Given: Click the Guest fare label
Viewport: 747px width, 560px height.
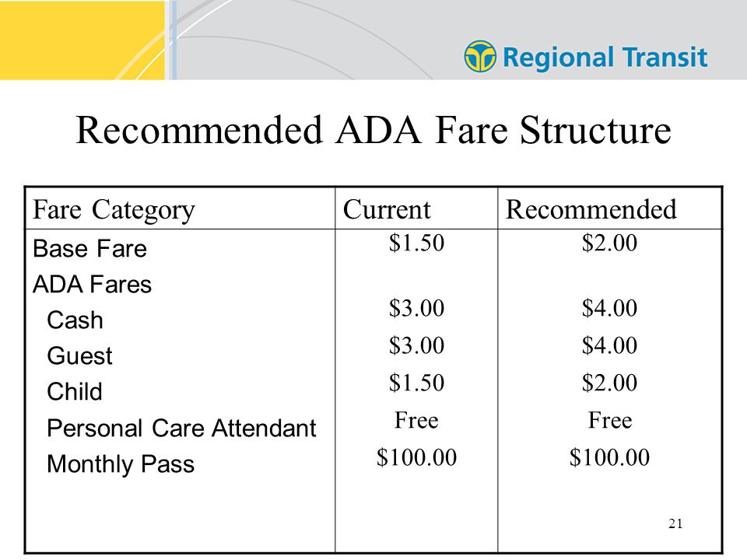Looking at the screenshot, I should [x=79, y=355].
